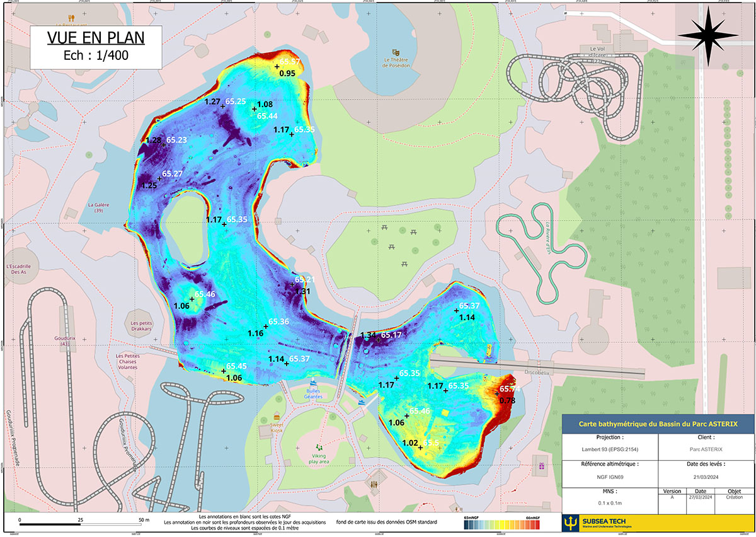This screenshot has width=756, height=537.
Task: Click the Carte bathymétrique title header
Action: (658, 424)
